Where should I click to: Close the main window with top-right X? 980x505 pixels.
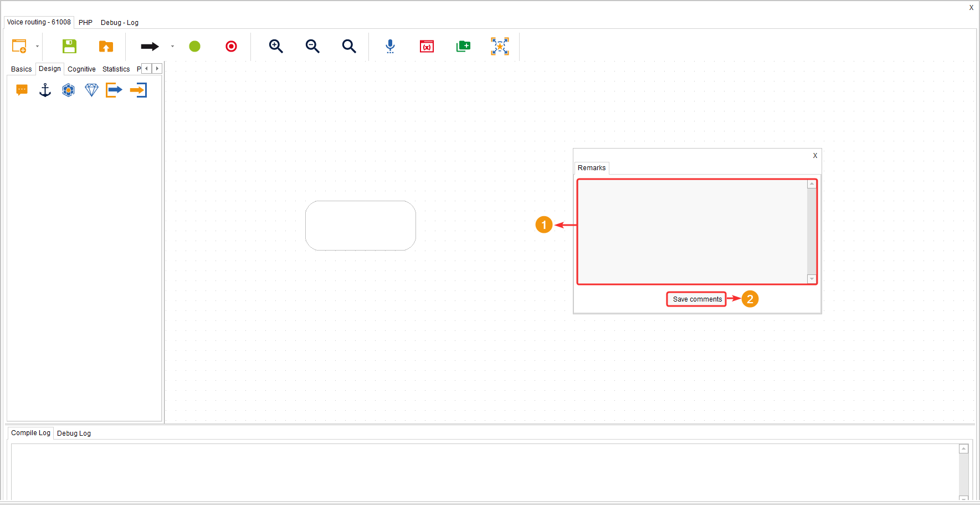pyautogui.click(x=971, y=8)
